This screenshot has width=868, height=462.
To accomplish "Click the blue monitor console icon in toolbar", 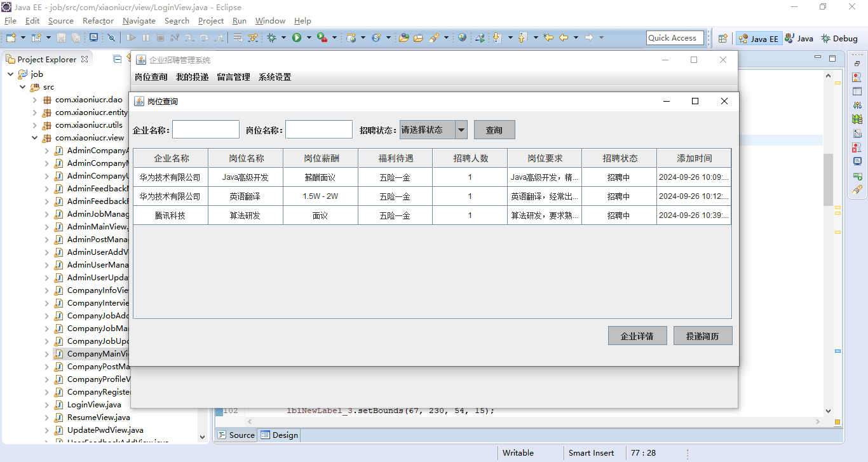I will coord(93,37).
